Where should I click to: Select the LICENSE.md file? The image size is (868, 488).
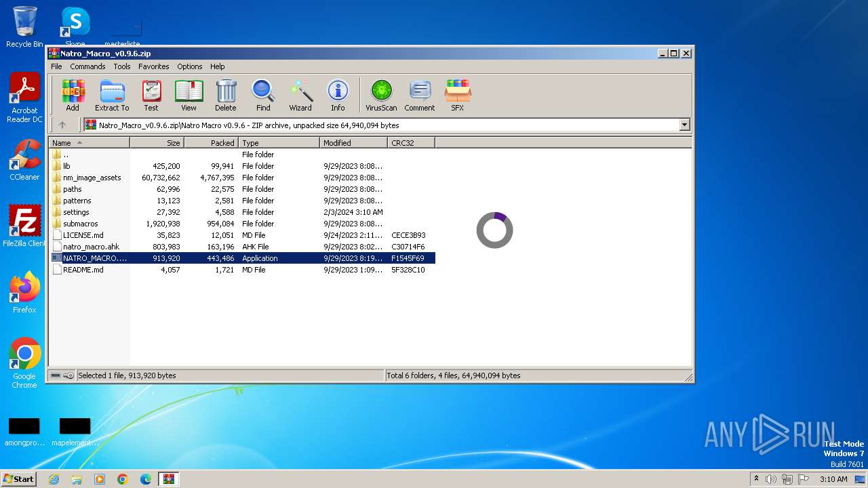[x=242, y=235]
